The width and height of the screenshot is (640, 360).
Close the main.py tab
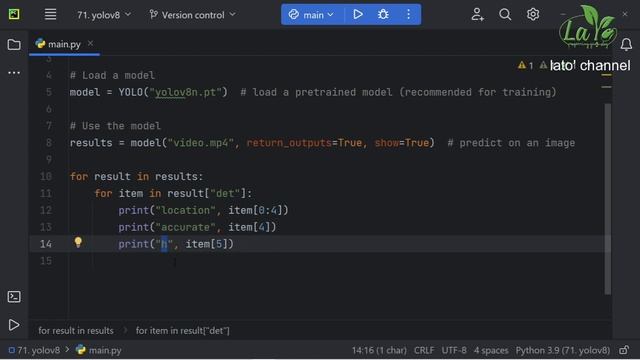[x=90, y=43]
